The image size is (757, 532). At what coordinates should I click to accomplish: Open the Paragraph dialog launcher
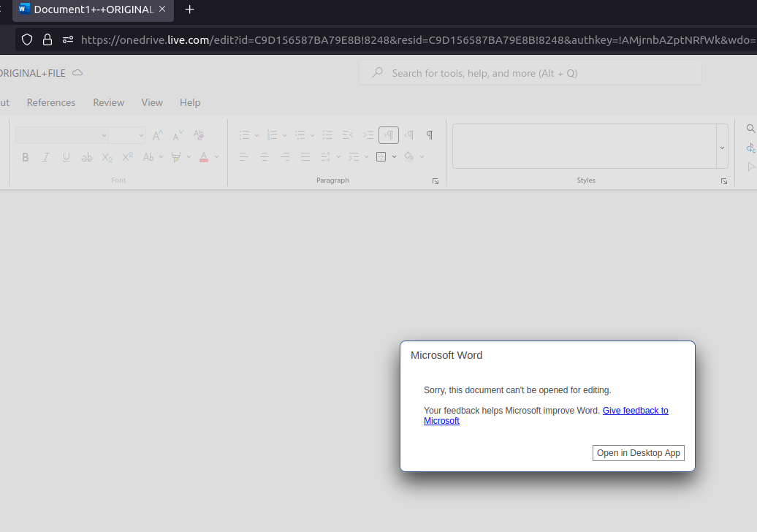point(435,181)
